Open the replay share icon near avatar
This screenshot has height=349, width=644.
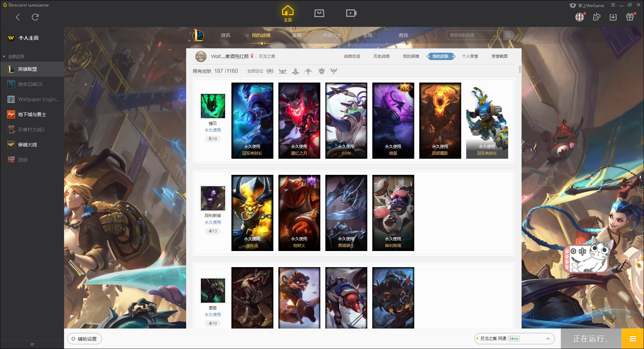596,17
